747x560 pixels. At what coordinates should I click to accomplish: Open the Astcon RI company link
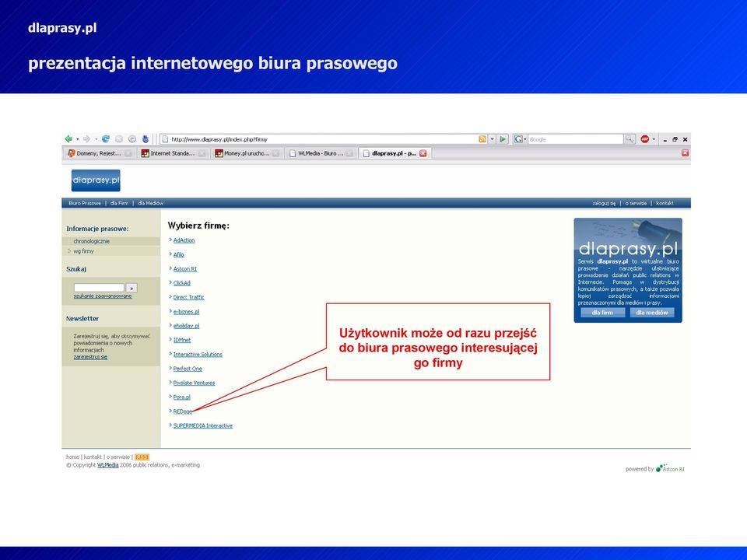[185, 269]
